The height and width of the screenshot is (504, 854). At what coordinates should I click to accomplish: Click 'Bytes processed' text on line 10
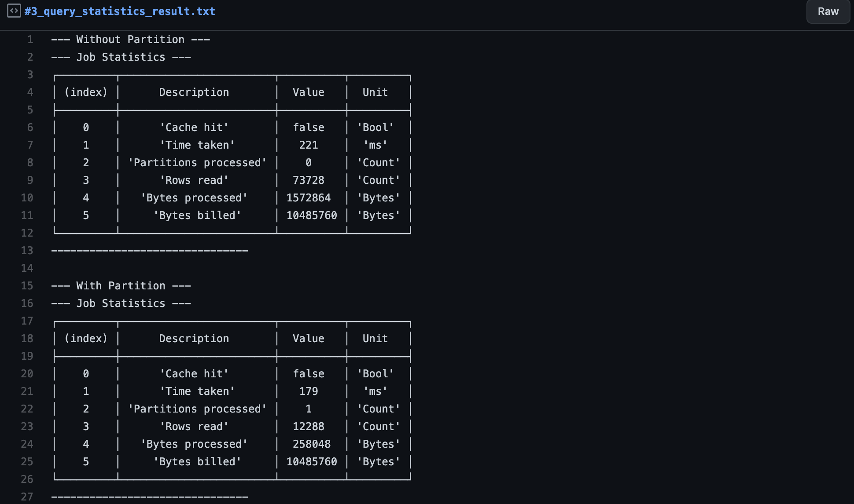[194, 198]
